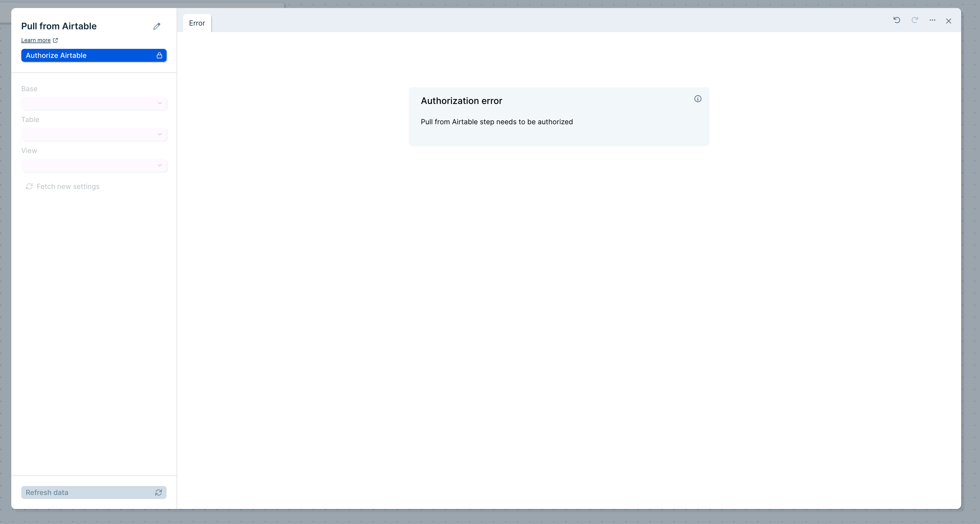The image size is (980, 524).
Task: Open the three-dot more options menu
Action: [x=932, y=20]
